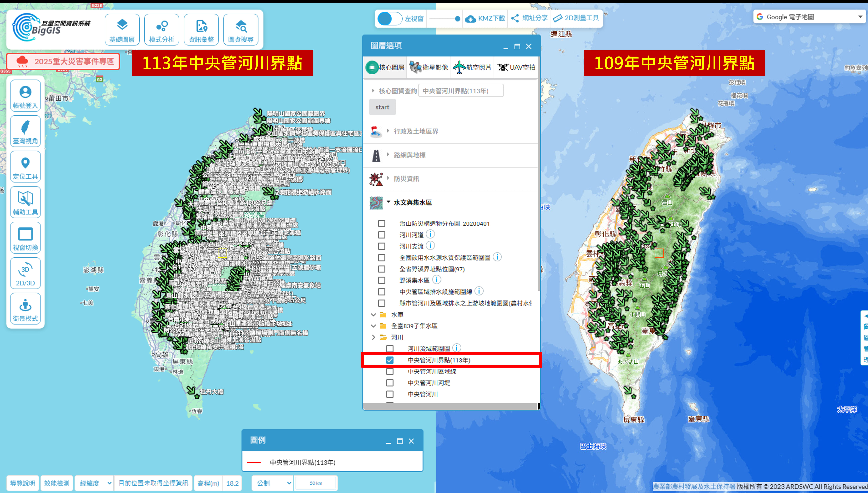
Task: Open the 模式分析 analysis tool
Action: click(x=161, y=30)
